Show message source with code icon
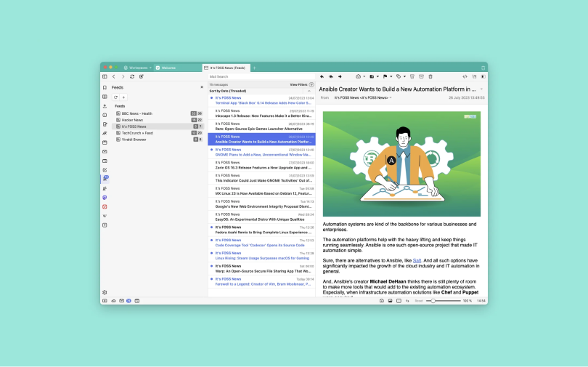The width and height of the screenshot is (588, 367). coord(465,76)
